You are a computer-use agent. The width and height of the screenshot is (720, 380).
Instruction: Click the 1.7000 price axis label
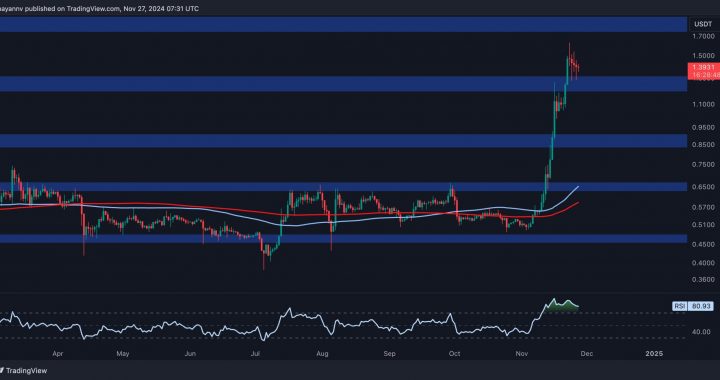704,36
